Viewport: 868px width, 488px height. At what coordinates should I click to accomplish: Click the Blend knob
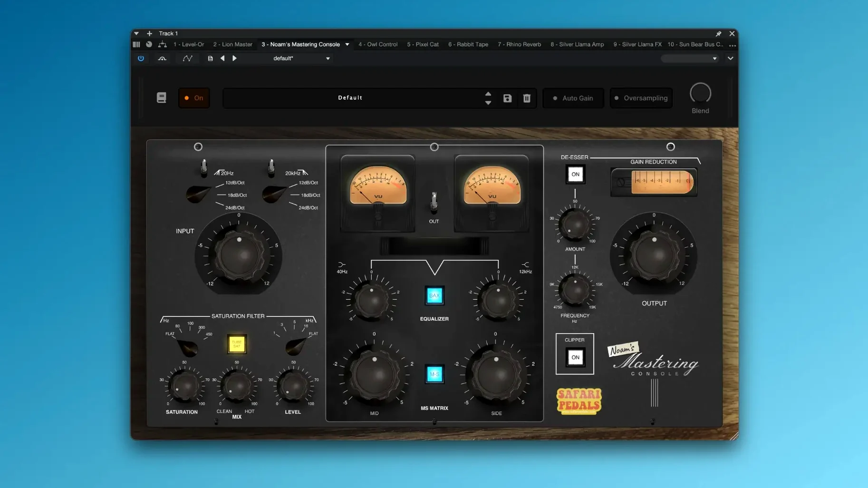click(700, 93)
